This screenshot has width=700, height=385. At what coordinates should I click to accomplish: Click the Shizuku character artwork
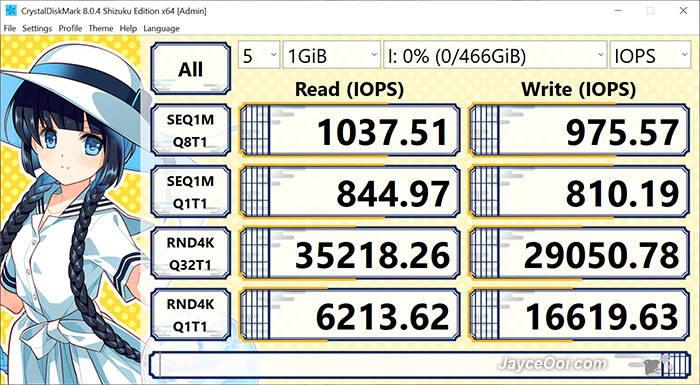pyautogui.click(x=71, y=210)
